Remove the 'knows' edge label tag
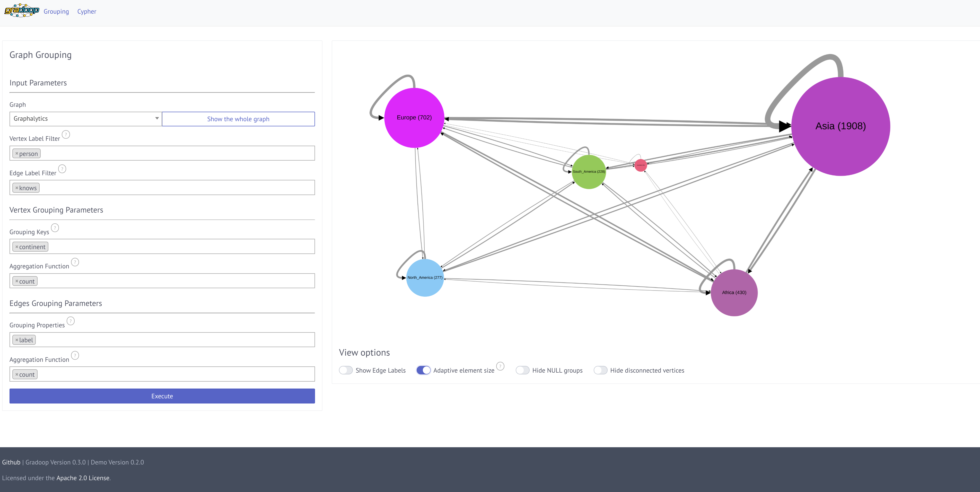 tap(17, 188)
